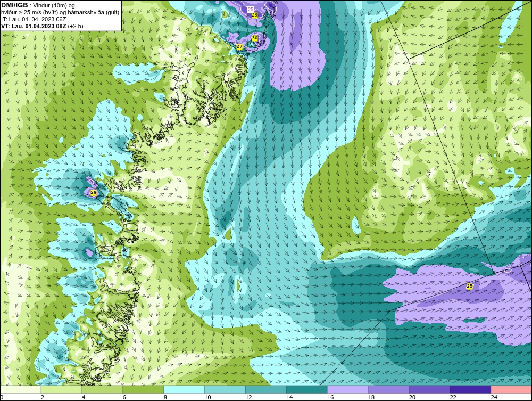Click the scale label 6
The image size is (532, 401).
[124, 397]
